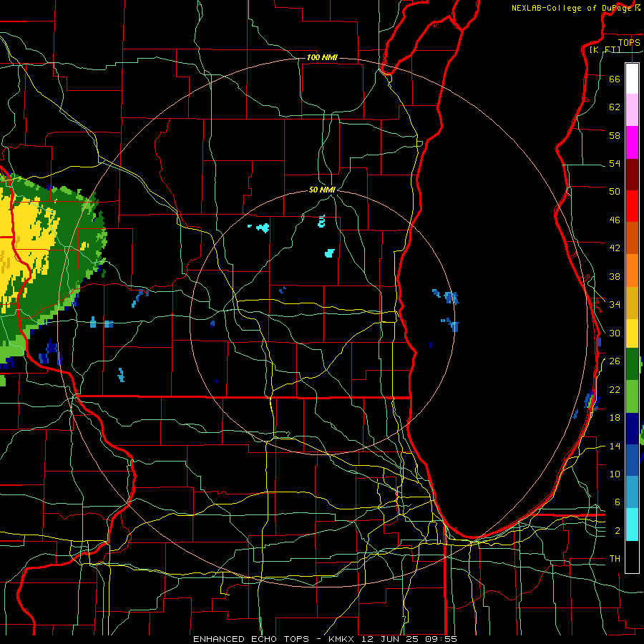Click the legend value '66'

(x=615, y=79)
